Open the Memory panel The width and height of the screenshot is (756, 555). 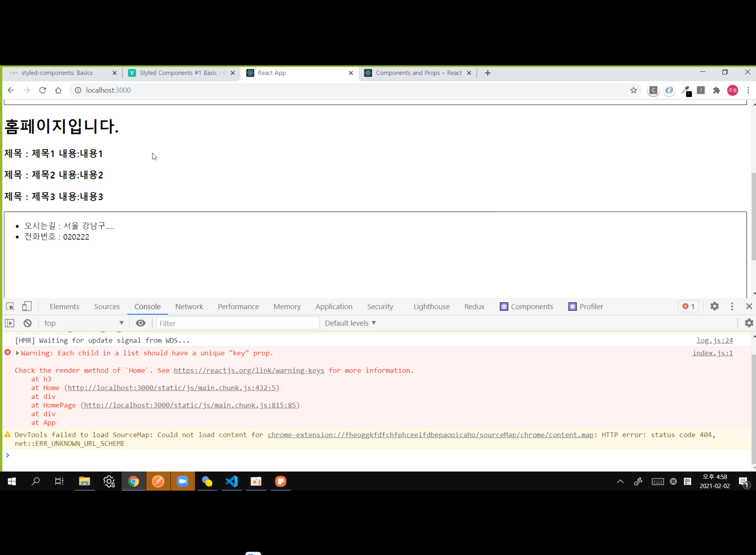pyautogui.click(x=287, y=306)
